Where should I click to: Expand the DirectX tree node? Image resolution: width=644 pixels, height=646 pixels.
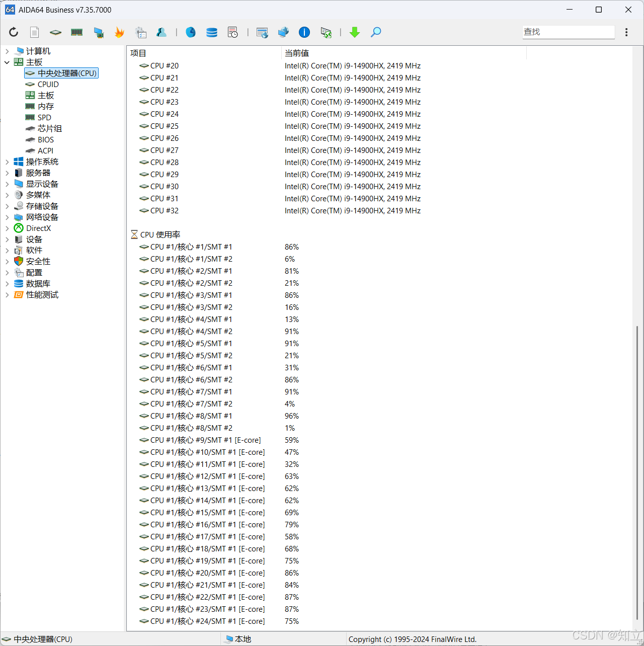[x=7, y=228]
